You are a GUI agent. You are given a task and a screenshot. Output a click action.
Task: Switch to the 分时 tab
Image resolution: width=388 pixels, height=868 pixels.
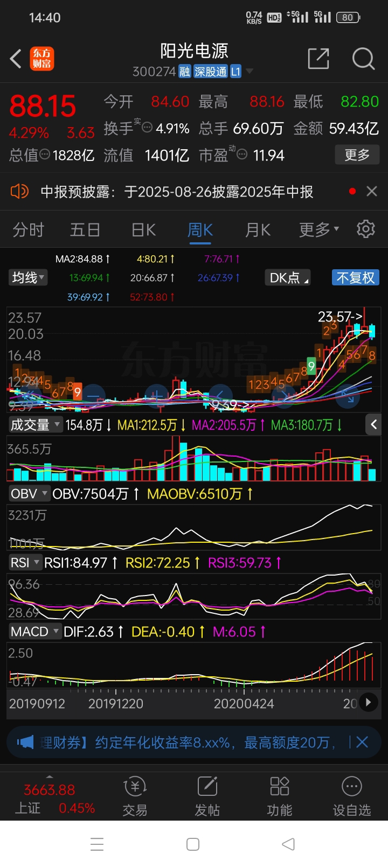click(28, 230)
